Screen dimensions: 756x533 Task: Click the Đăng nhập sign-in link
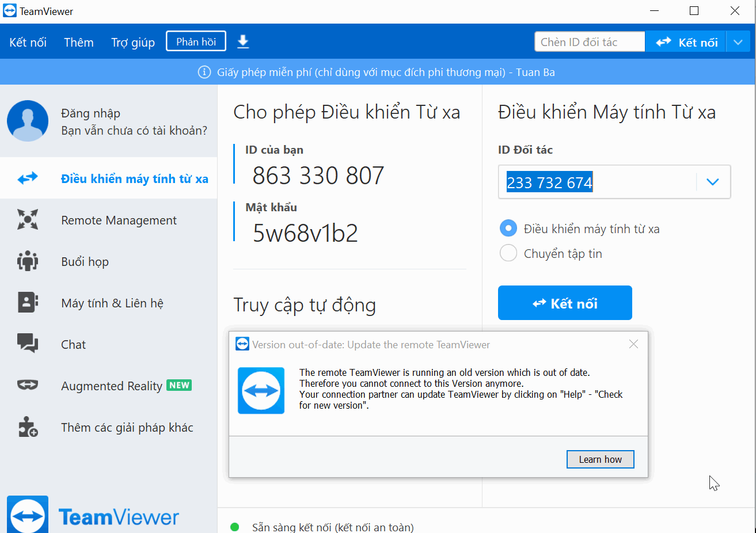(x=90, y=113)
